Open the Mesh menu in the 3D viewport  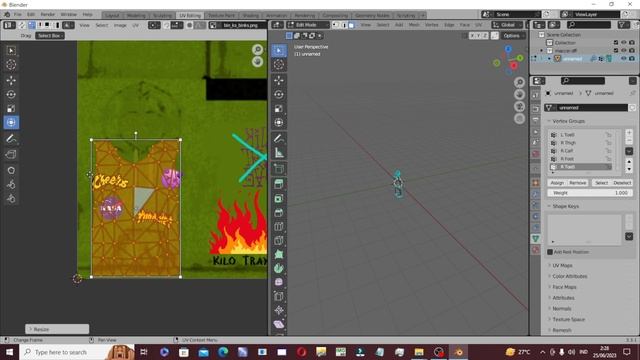click(414, 25)
